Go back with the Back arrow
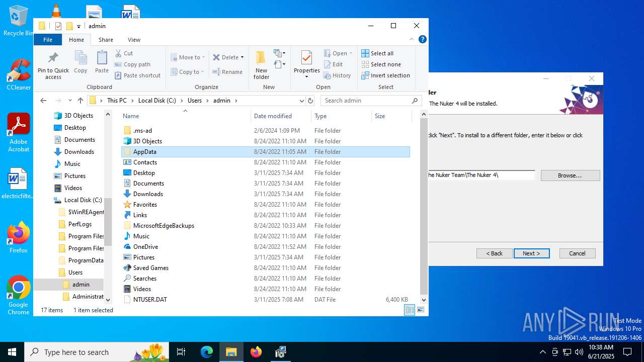 [x=43, y=101]
